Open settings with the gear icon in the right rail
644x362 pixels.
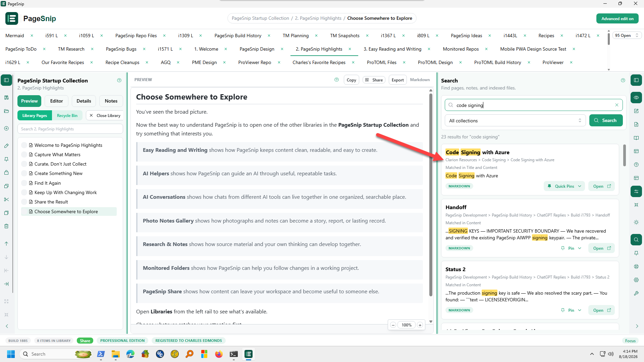point(636,280)
